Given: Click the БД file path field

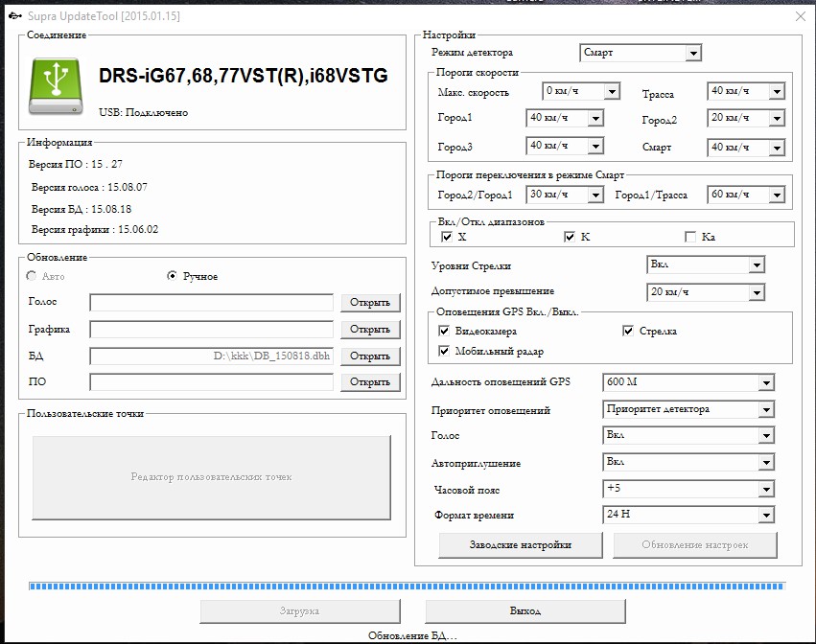Looking at the screenshot, I should click(x=211, y=356).
